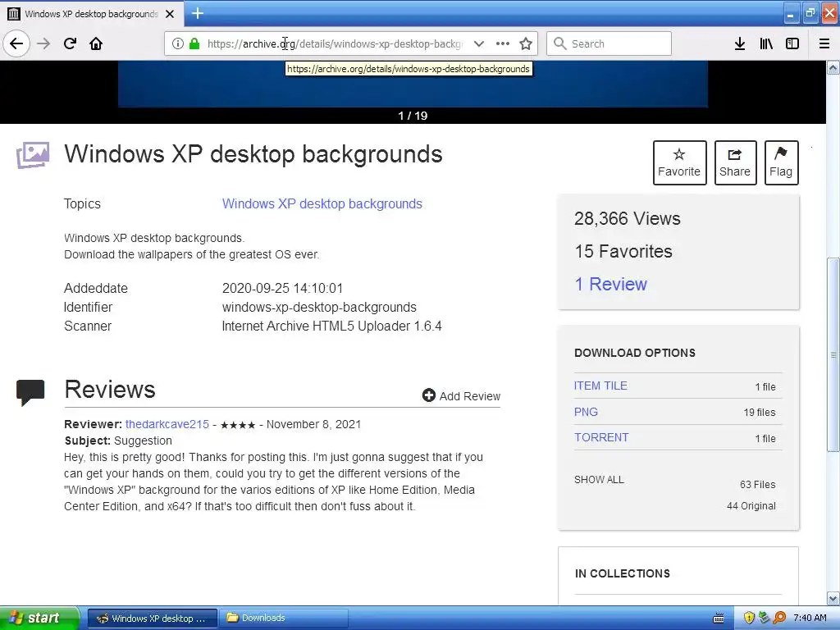Screen dimensions: 840x630
Task: Click the on-screen keyboard tray icon
Action: click(x=719, y=619)
